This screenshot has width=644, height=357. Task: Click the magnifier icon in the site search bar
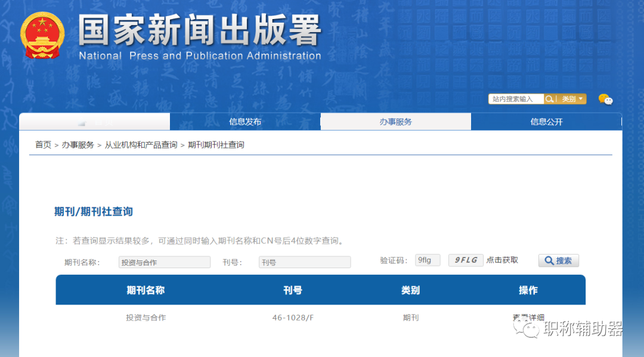click(550, 99)
